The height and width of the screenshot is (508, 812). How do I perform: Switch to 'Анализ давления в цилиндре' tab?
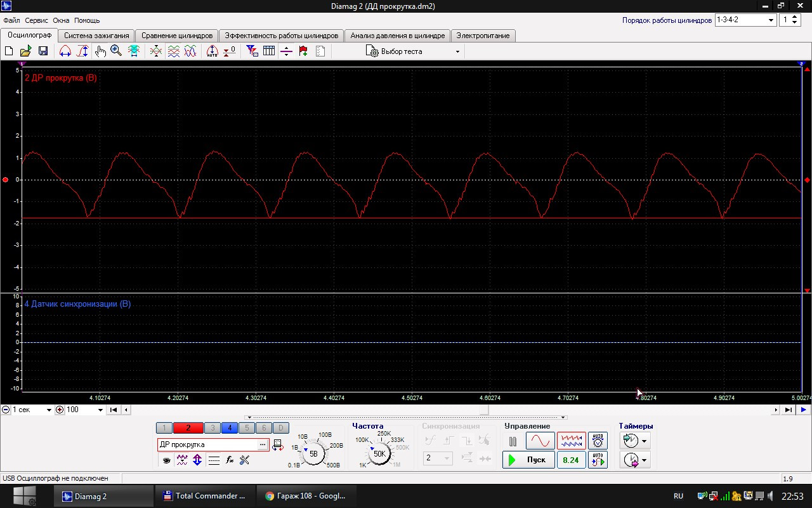click(x=398, y=36)
